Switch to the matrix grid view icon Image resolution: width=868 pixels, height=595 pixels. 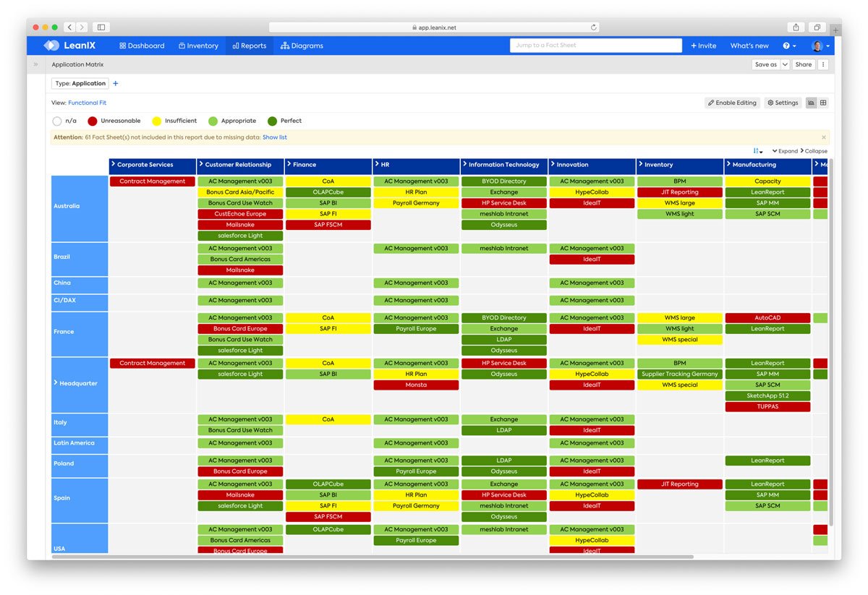click(822, 103)
